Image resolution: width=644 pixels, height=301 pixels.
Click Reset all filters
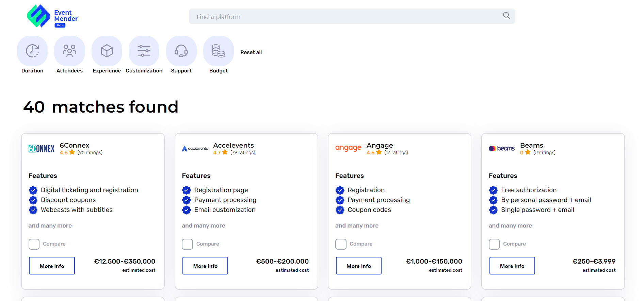click(251, 52)
